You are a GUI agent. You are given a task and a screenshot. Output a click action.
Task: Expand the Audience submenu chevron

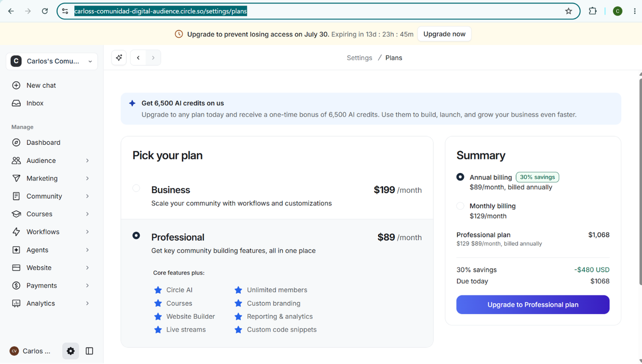(87, 160)
